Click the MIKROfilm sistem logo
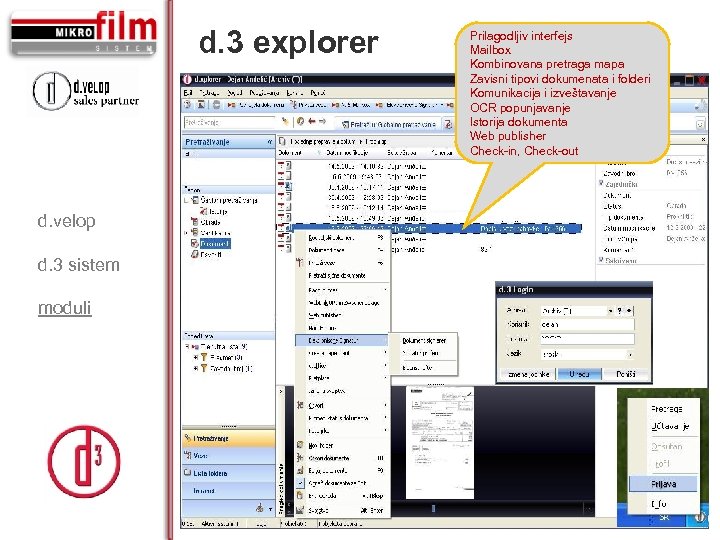Screen dimensions: 720x540 coord(84,34)
